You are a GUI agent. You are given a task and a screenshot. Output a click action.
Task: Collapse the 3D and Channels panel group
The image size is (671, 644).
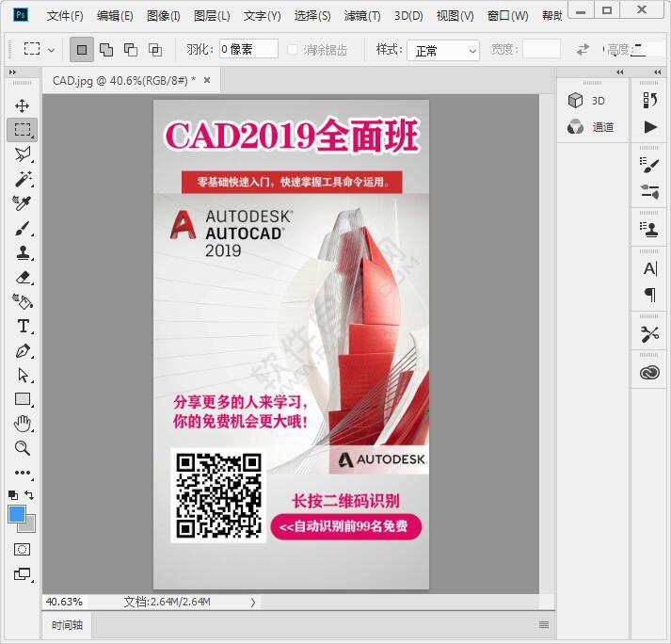point(619,72)
